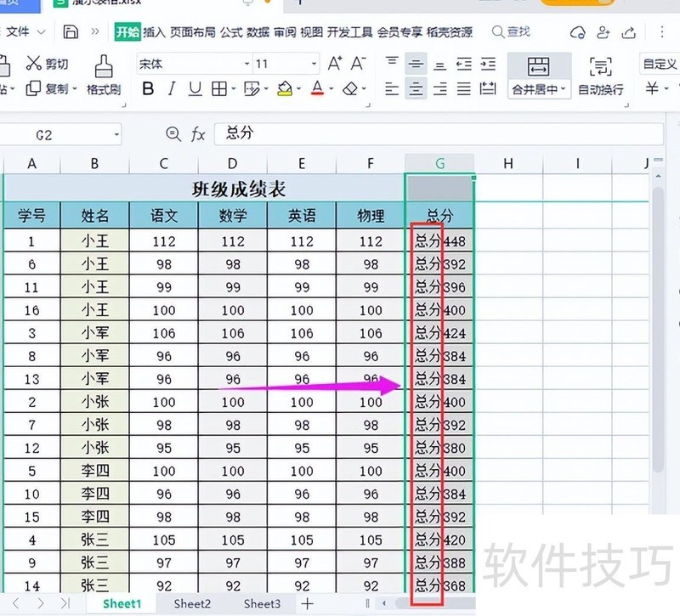Click the cell borders icon
The height and width of the screenshot is (616, 680).
pyautogui.click(x=219, y=89)
